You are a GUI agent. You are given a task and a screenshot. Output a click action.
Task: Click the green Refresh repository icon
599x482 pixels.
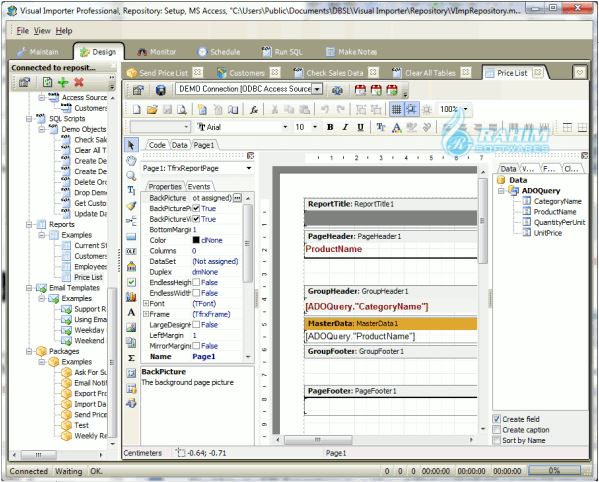click(47, 82)
